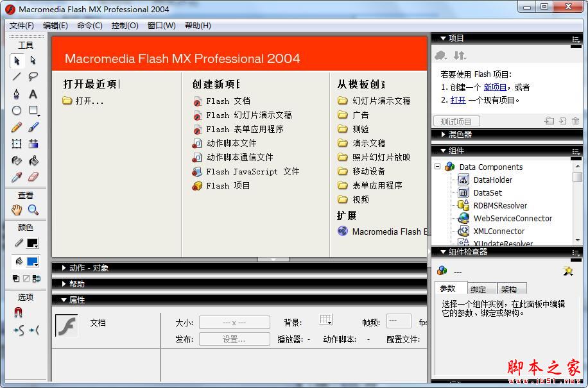The height and width of the screenshot is (388, 588).
Task: Select the Free Transform tool
Action: coord(17,144)
